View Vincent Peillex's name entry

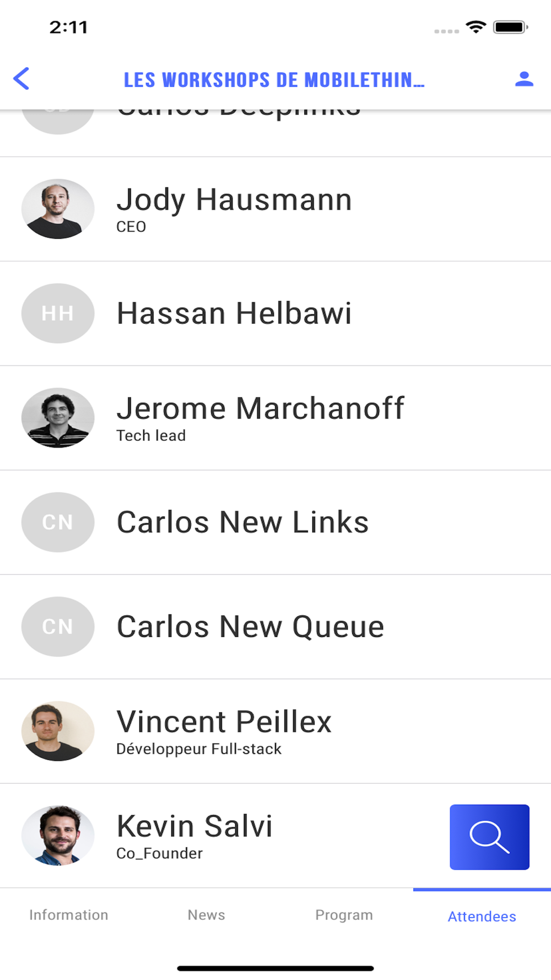224,722
